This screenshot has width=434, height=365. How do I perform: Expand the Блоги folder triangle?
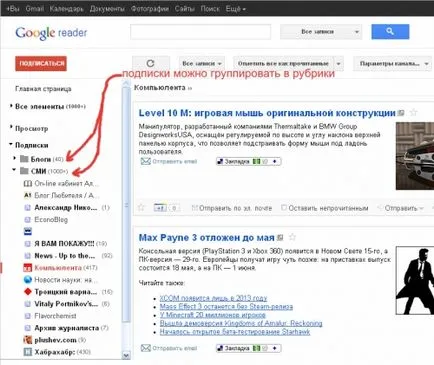14,158
